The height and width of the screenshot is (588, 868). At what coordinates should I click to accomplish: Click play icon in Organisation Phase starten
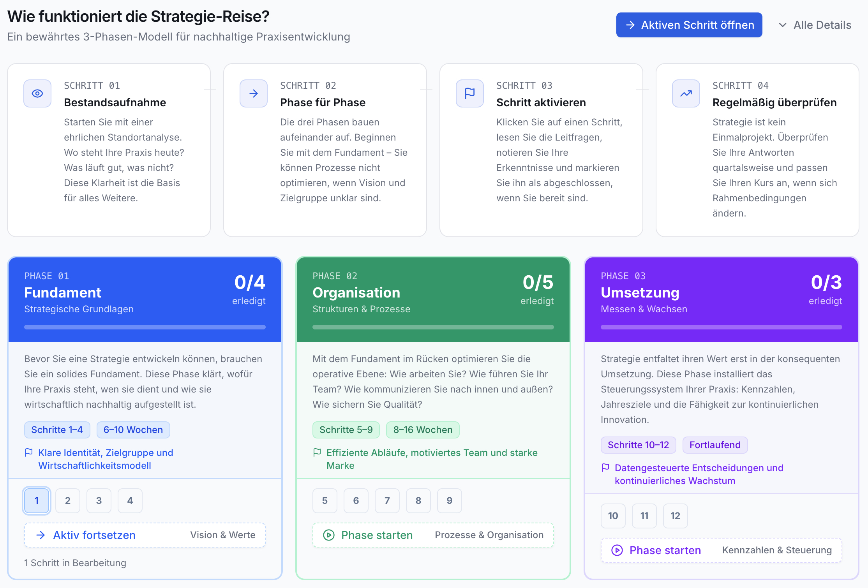tap(329, 535)
